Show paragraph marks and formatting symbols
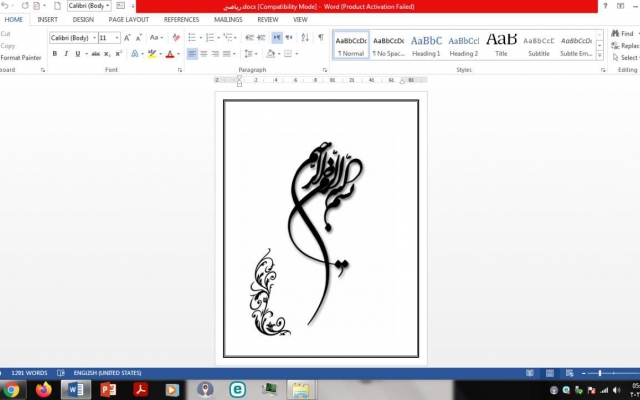Viewport: 640px width, 400px height. 321,37
